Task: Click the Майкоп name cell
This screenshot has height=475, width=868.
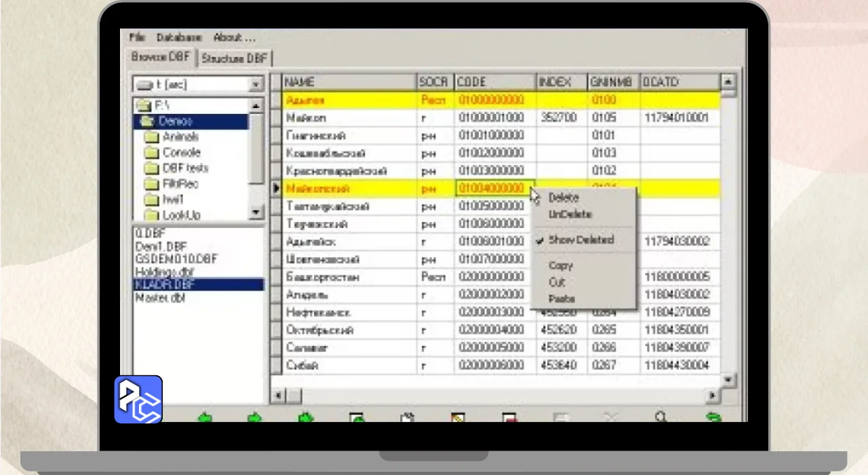Action: tap(349, 118)
